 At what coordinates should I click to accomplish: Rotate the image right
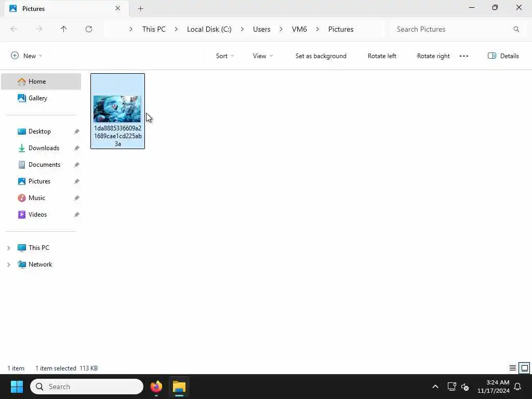pyautogui.click(x=433, y=56)
